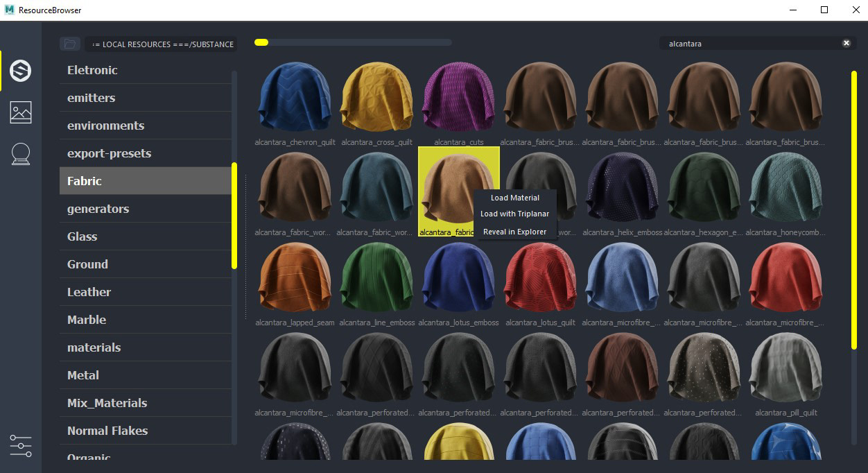Image resolution: width=868 pixels, height=473 pixels.
Task: Select the Marble category
Action: tap(146, 320)
